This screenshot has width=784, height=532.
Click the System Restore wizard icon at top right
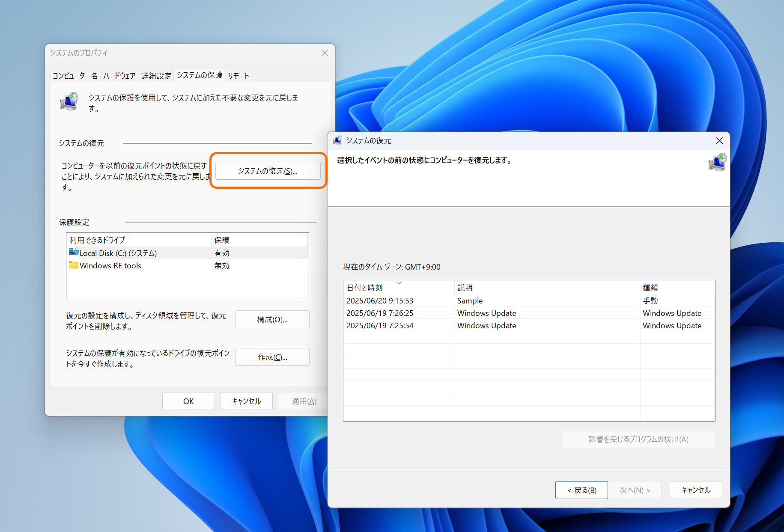point(717,162)
